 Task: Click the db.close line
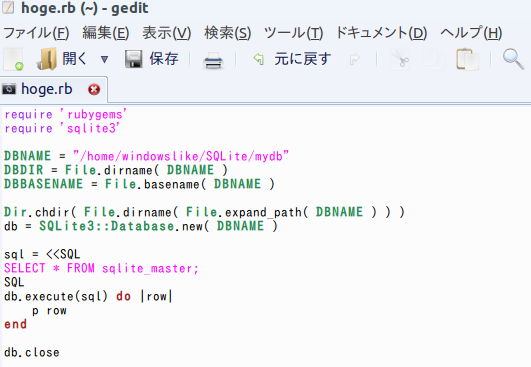32,352
